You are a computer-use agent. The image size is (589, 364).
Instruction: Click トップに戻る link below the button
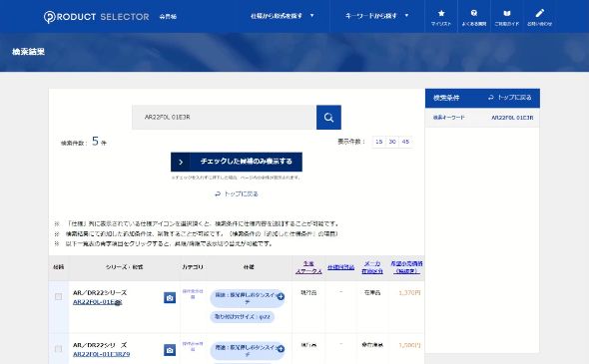tap(237, 194)
